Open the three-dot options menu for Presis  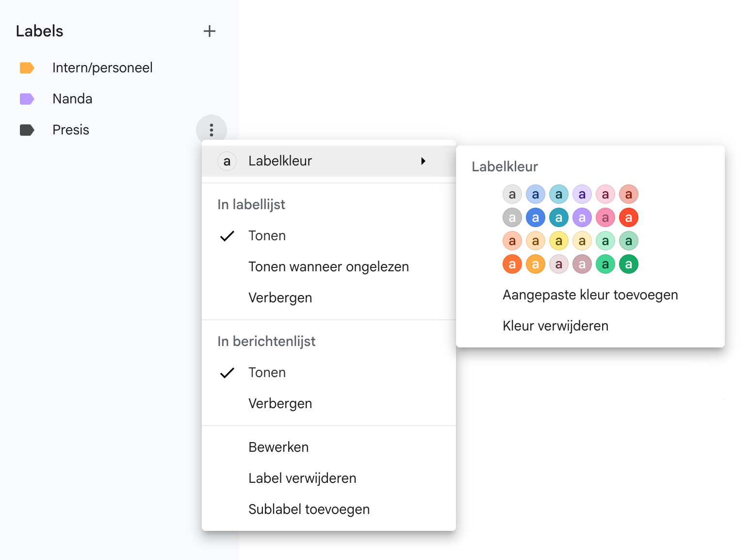pyautogui.click(x=211, y=130)
